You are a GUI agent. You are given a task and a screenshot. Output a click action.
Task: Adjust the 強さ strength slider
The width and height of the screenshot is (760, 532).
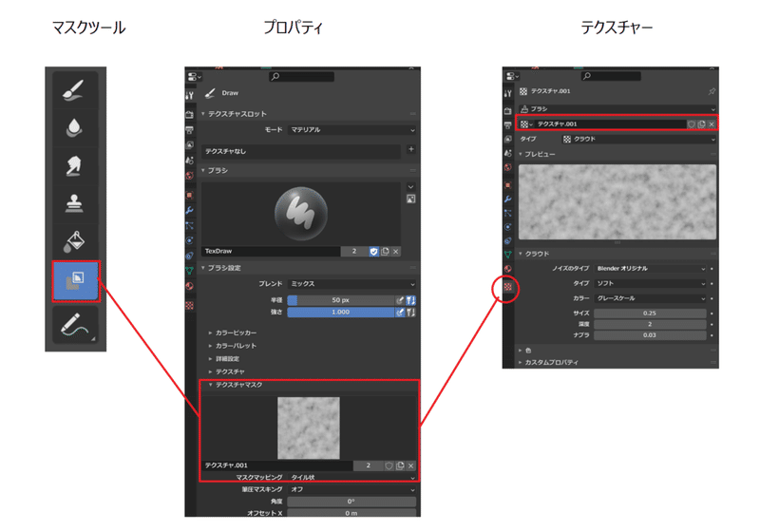341,313
